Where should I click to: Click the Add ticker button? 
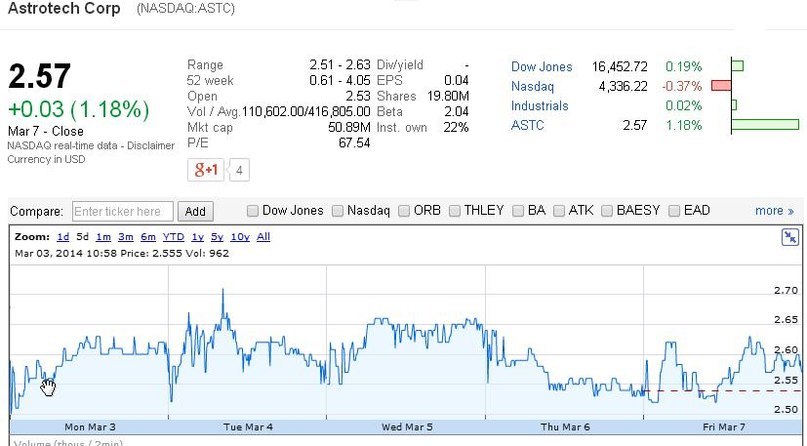195,211
